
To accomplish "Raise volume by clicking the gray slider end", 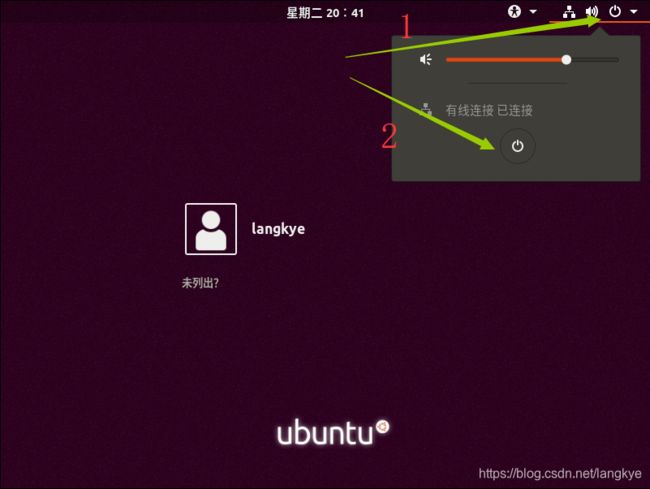I will (595, 60).
